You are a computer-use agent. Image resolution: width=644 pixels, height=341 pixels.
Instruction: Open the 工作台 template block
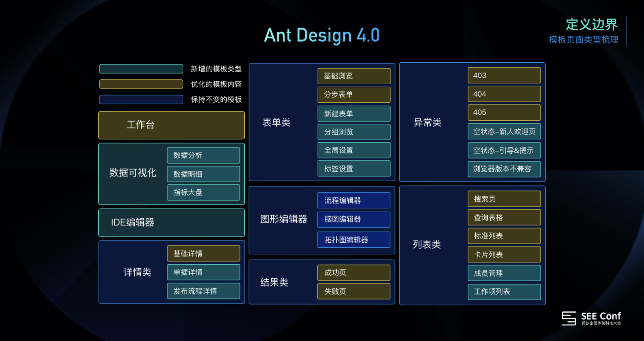tap(171, 125)
